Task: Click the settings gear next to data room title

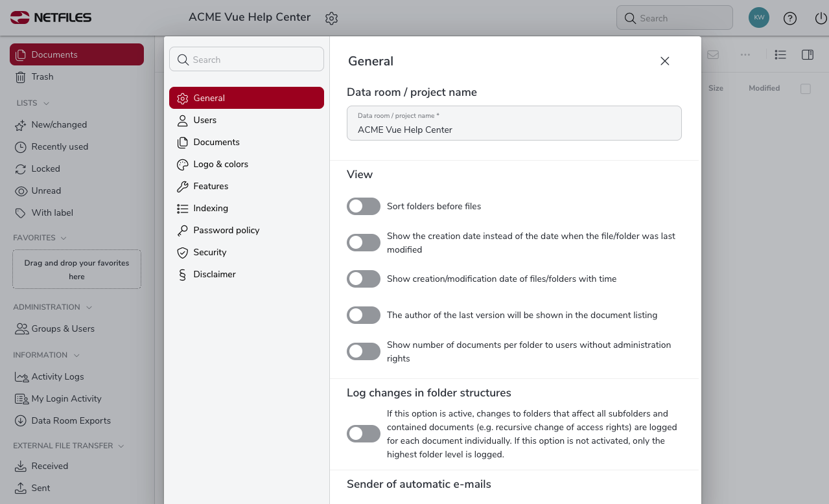Action: pos(331,18)
